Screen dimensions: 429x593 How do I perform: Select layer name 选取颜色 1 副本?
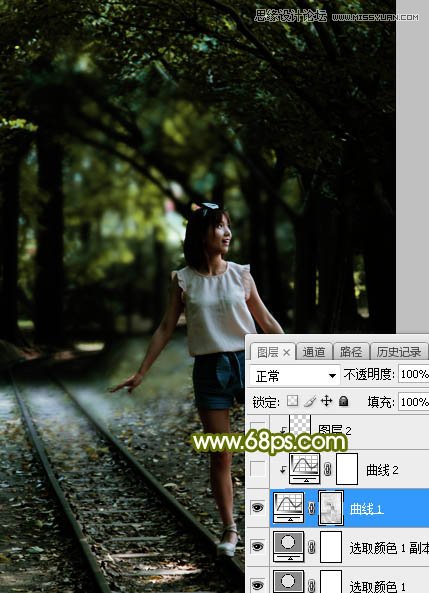389,548
